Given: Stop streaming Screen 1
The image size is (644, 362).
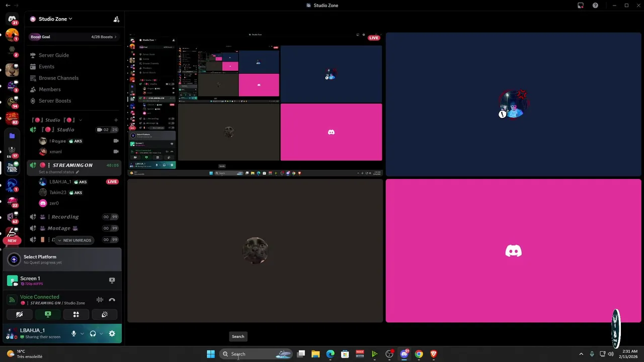Looking at the screenshot, I should (x=112, y=281).
